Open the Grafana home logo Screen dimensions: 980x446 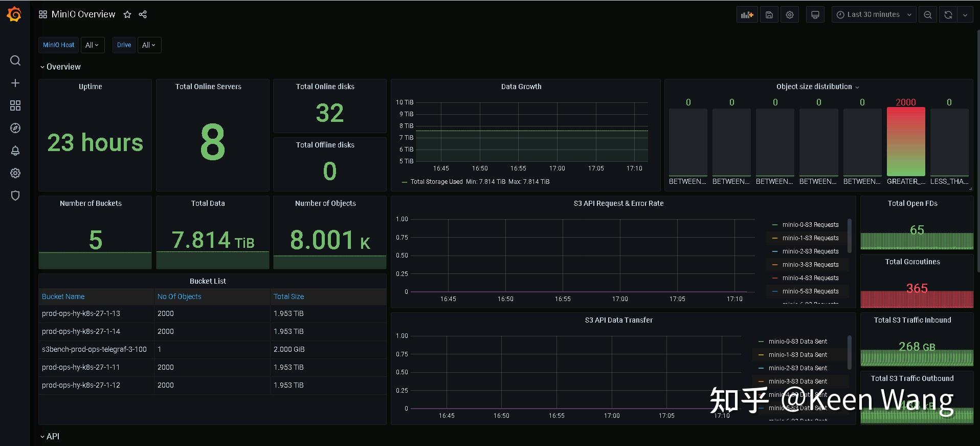point(14,14)
